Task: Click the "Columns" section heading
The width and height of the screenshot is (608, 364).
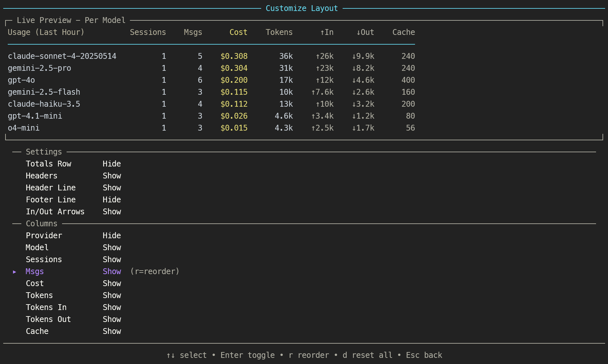Action: (42, 224)
